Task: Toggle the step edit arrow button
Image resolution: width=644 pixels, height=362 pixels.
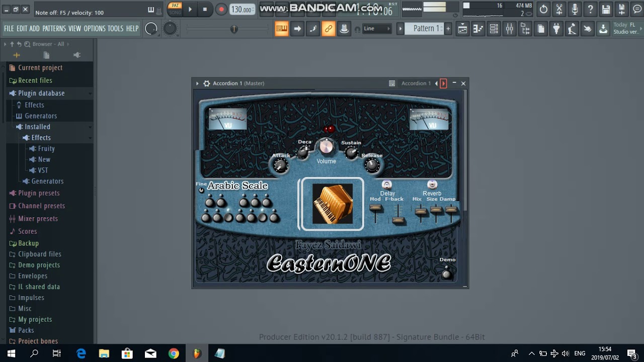Action: 297,29
